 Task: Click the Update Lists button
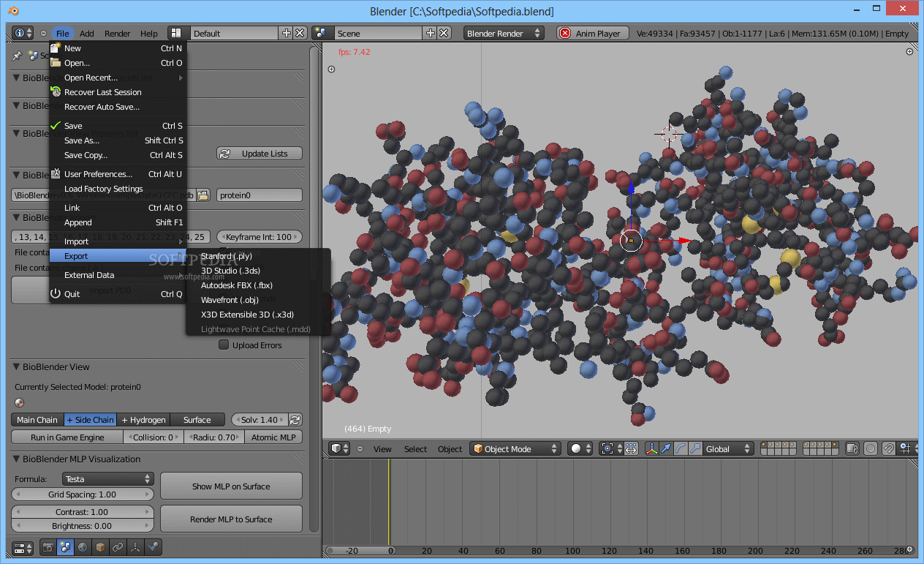tap(260, 154)
